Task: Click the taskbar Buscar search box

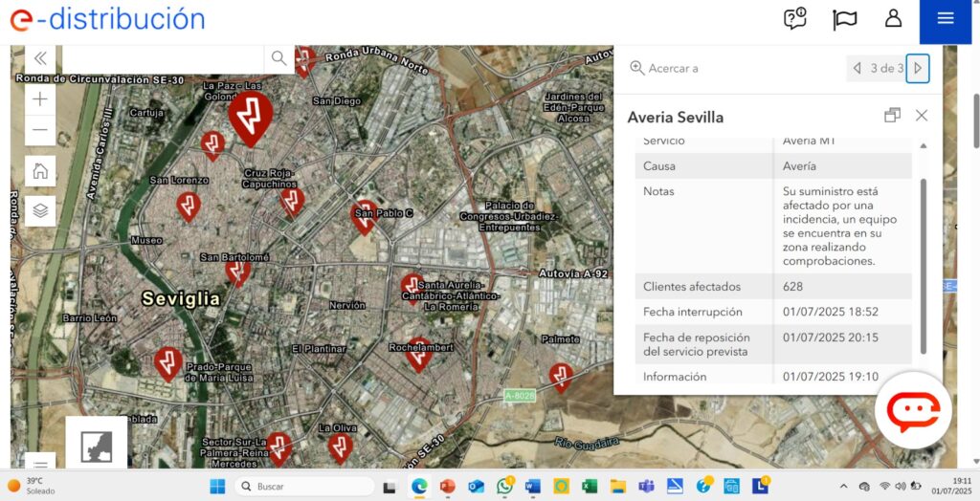Action: 304,486
